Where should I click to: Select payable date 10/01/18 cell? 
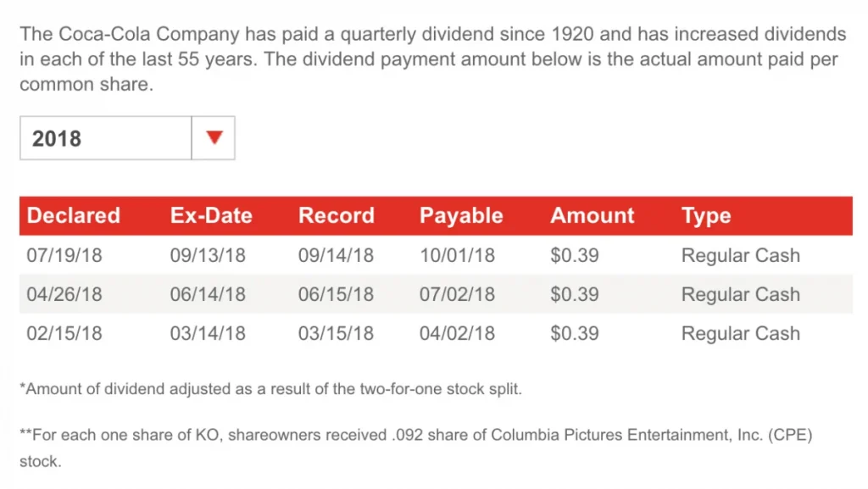tap(457, 255)
